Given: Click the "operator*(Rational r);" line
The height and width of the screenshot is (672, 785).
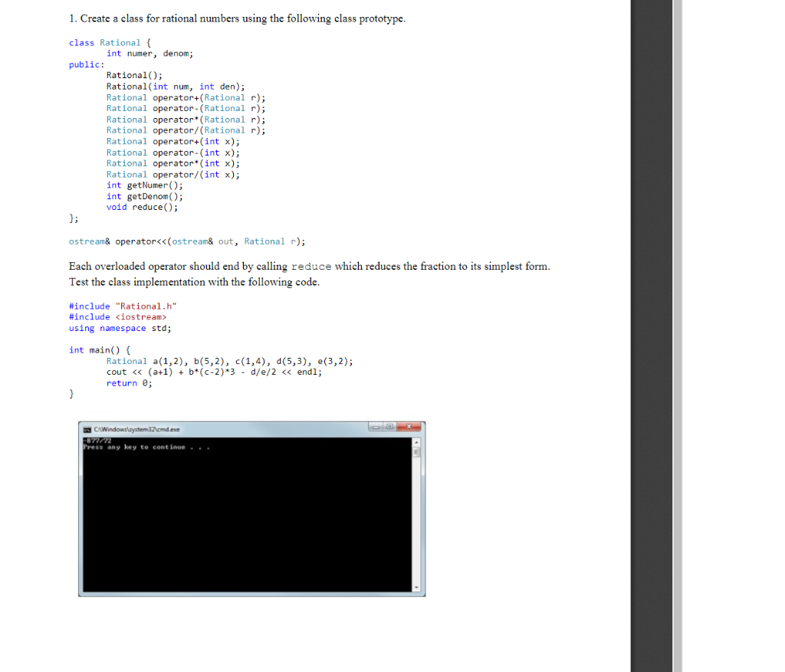Looking at the screenshot, I should [x=186, y=120].
